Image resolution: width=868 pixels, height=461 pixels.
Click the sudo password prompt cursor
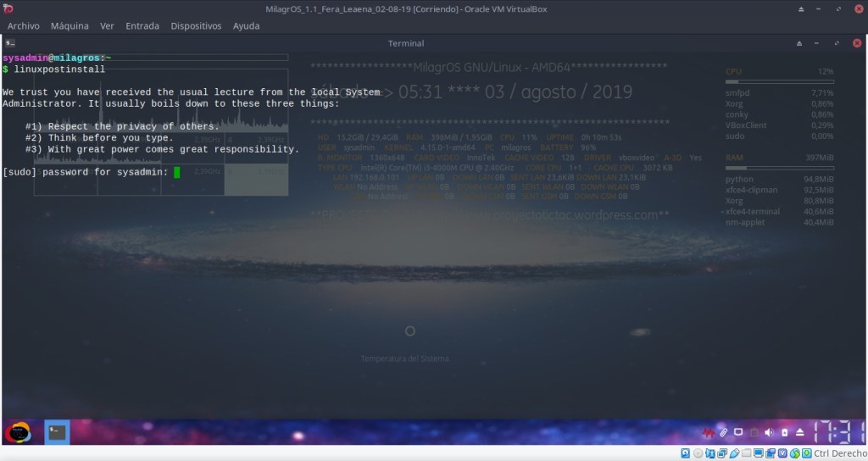(x=177, y=172)
